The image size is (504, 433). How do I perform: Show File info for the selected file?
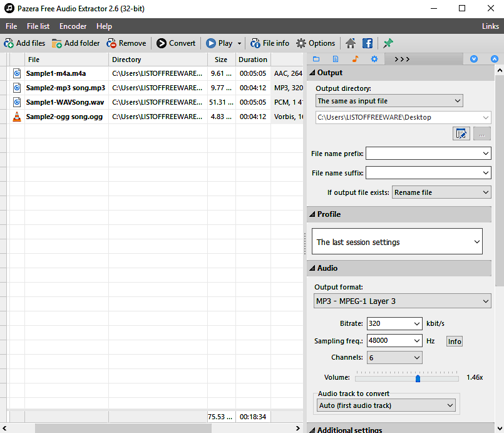(270, 43)
